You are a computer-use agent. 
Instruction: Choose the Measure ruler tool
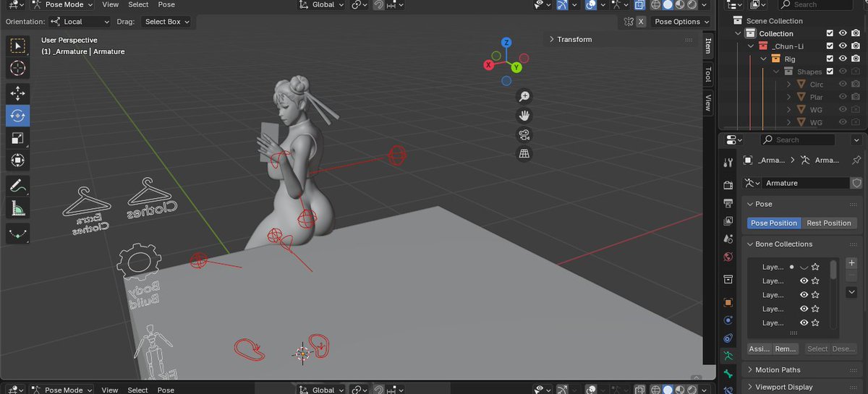click(x=18, y=207)
